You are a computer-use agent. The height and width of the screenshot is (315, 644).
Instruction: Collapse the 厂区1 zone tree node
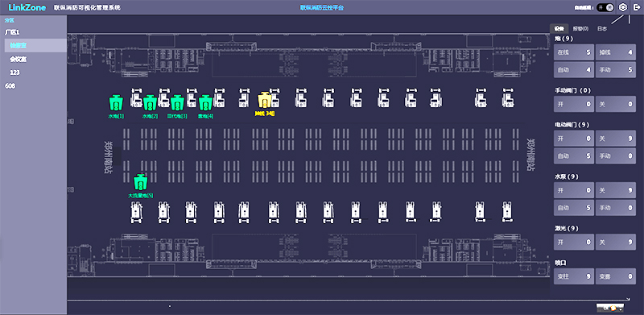coord(12,31)
